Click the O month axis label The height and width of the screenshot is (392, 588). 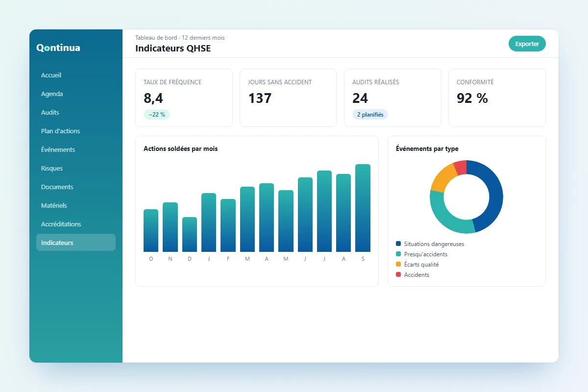151,259
